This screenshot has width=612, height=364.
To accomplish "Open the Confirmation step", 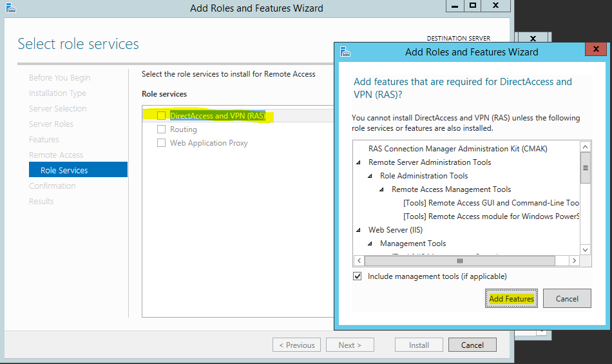I will pyautogui.click(x=52, y=186).
